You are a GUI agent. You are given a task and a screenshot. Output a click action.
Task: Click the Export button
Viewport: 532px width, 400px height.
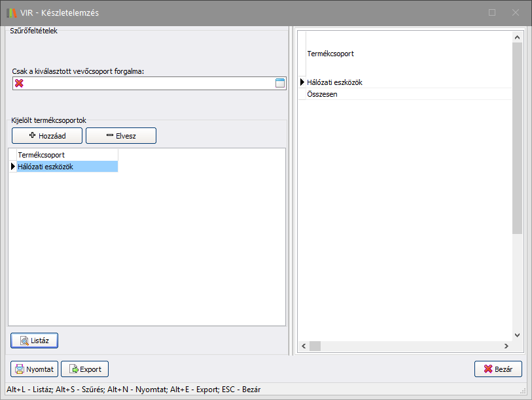pos(84,369)
